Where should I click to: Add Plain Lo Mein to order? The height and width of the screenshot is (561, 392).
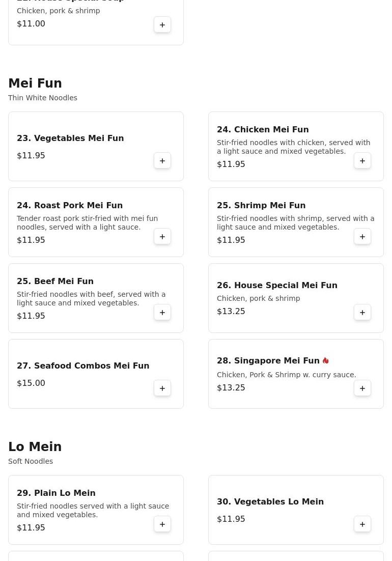point(162,524)
